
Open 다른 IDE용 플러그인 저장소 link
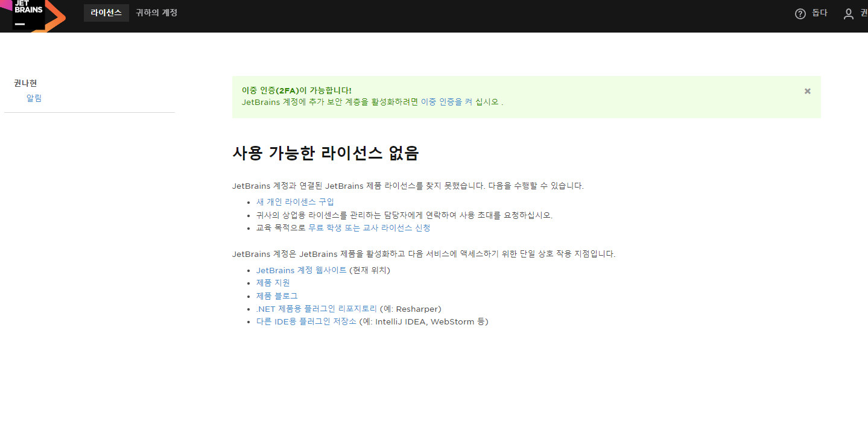306,321
